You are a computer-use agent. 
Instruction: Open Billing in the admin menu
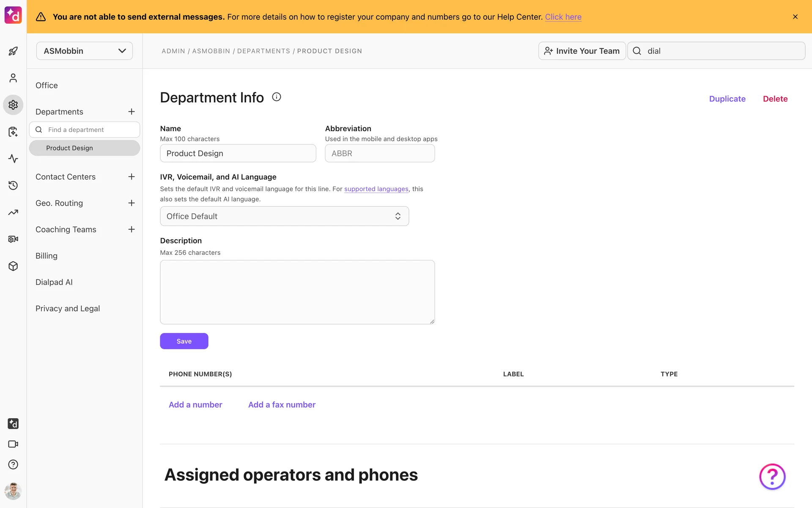(47, 256)
